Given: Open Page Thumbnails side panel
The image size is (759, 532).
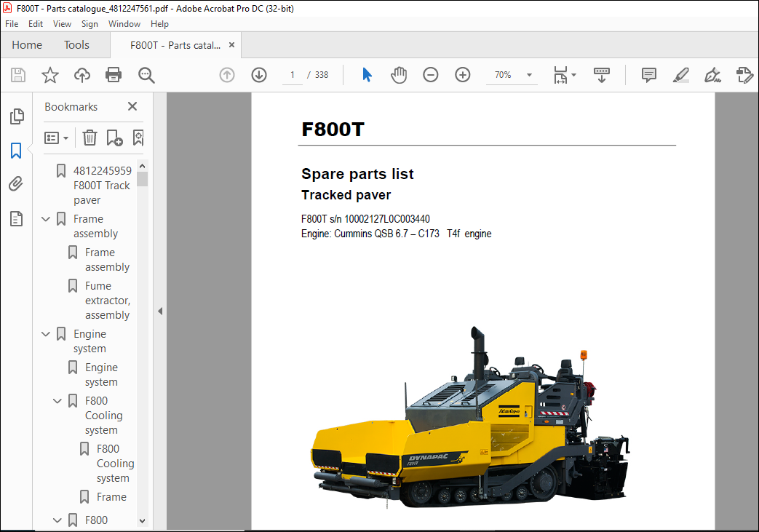Looking at the screenshot, I should (x=17, y=116).
